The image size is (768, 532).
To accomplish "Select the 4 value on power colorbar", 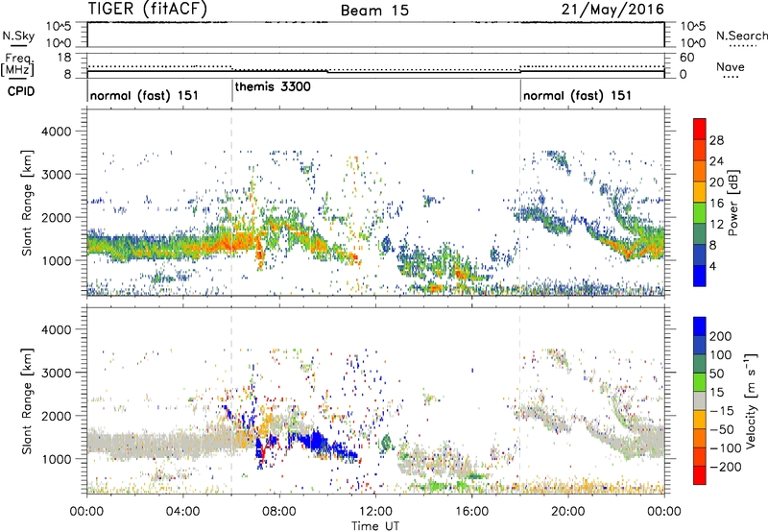I will click(713, 266).
